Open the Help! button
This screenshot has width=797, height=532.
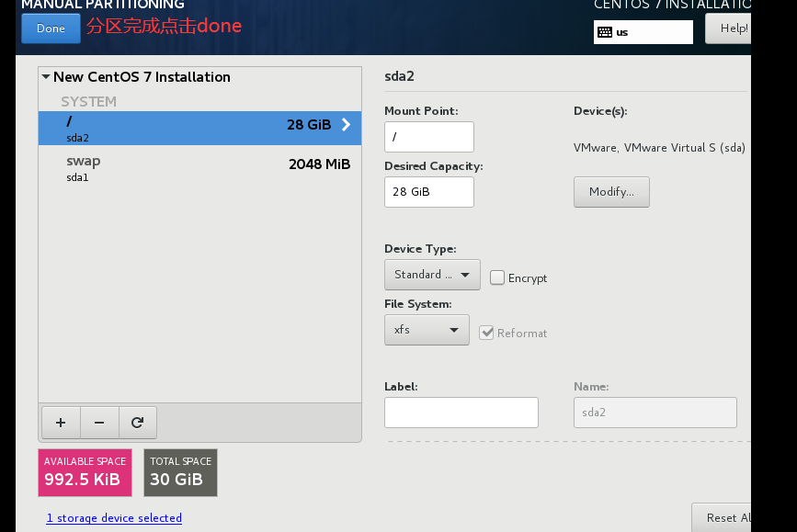[728, 28]
